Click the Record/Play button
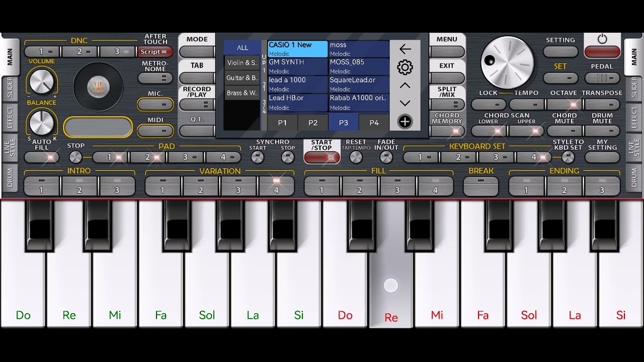The image size is (644, 362). click(197, 105)
